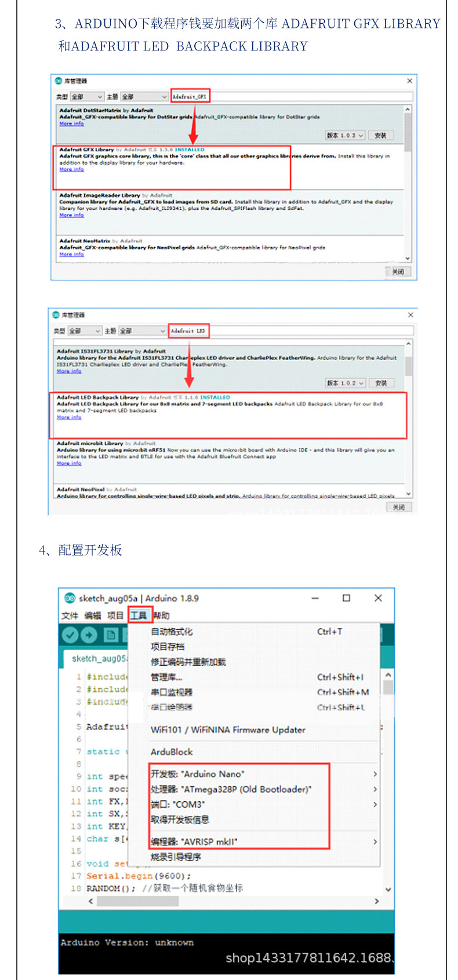This screenshot has height=980, width=458.
Task: Close the second library manager window
Action: [x=410, y=315]
